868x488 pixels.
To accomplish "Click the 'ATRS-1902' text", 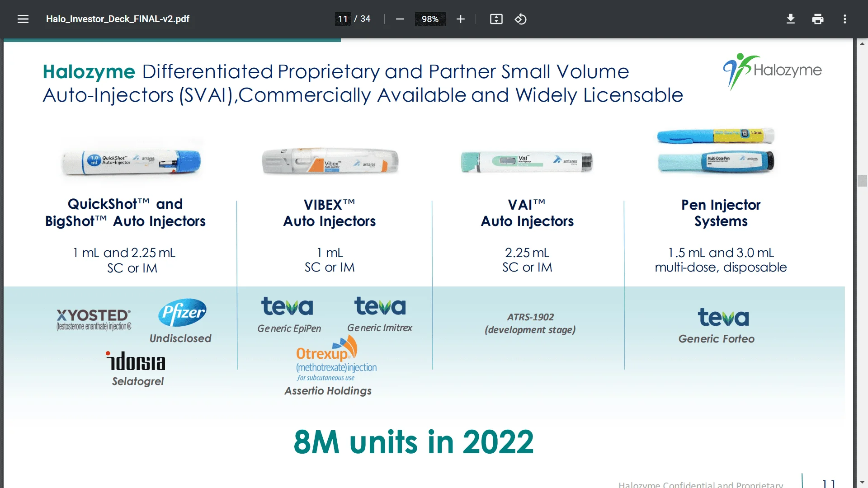I will click(x=530, y=317).
